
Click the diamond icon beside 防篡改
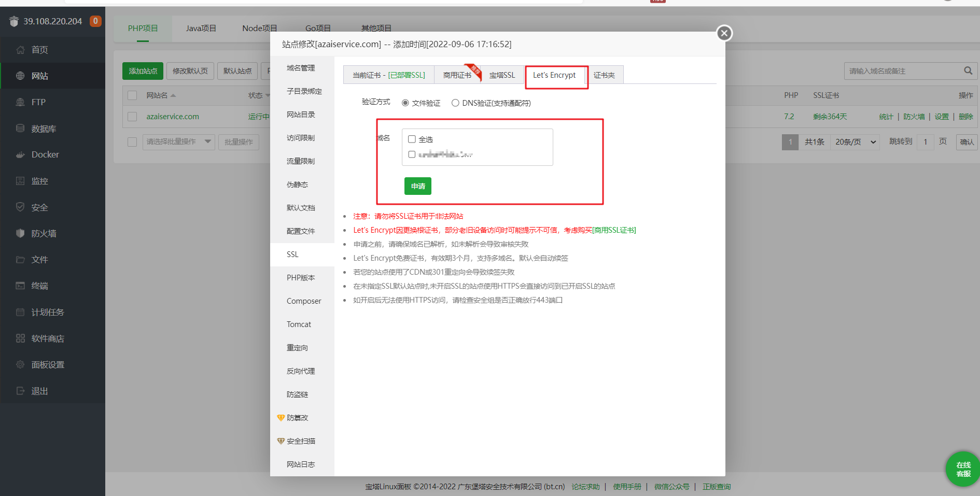281,418
